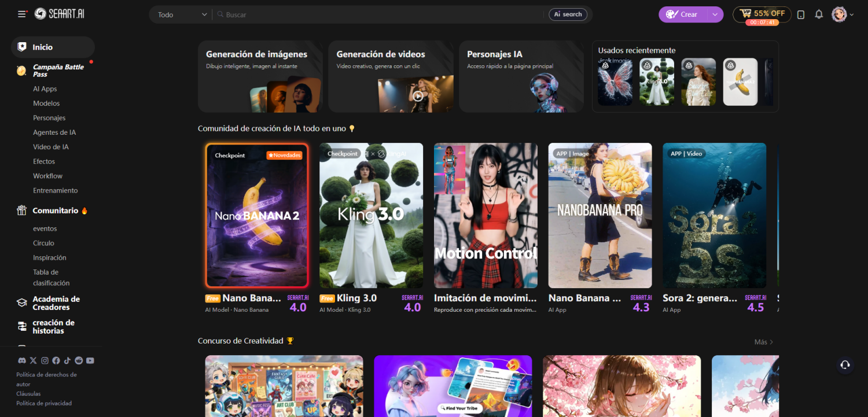The width and height of the screenshot is (868, 417).
Task: Open the Reddit icon link
Action: [x=79, y=360]
